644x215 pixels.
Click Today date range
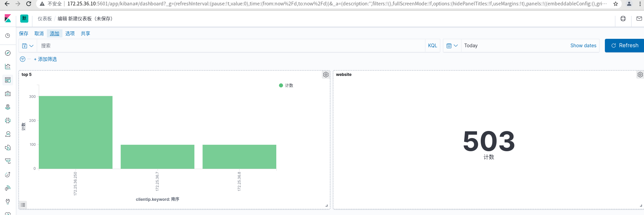pos(471,46)
